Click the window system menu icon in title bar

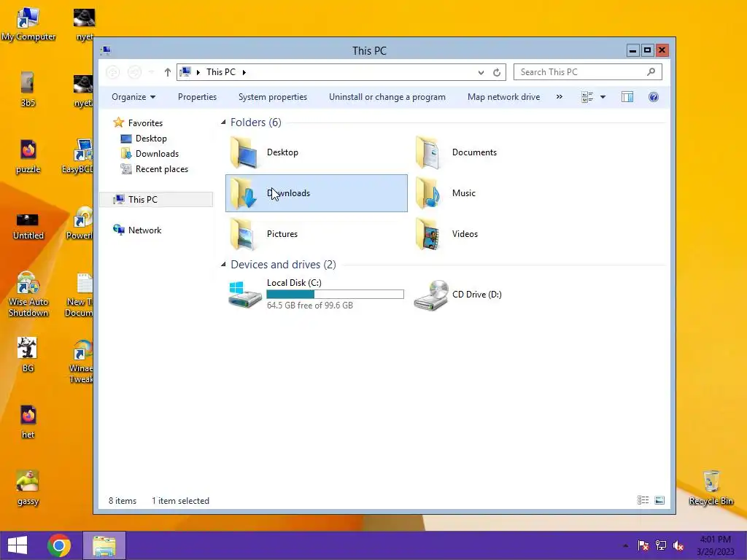106,50
